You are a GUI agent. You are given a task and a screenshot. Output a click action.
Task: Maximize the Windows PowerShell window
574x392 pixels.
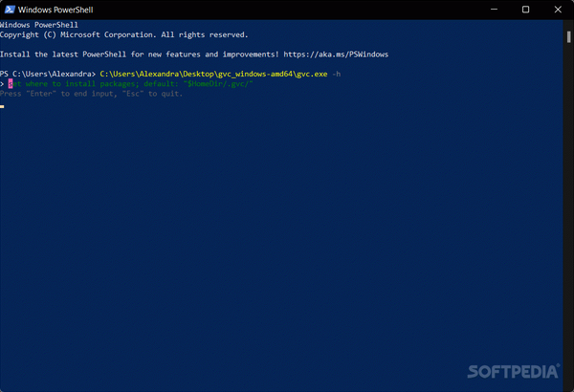tap(525, 10)
